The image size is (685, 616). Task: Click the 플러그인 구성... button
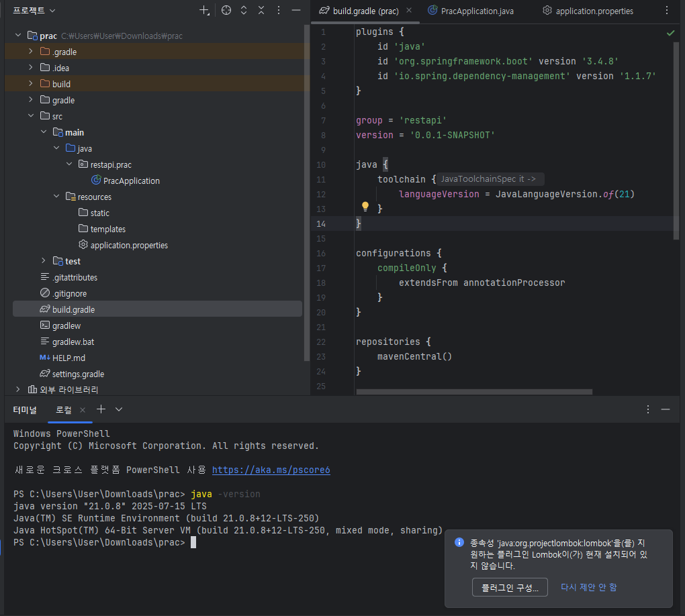pyautogui.click(x=510, y=588)
